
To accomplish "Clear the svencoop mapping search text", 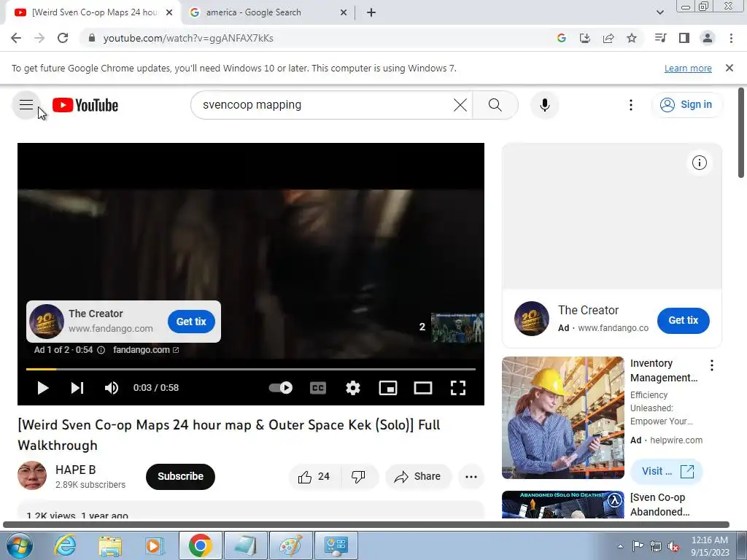I will point(460,105).
